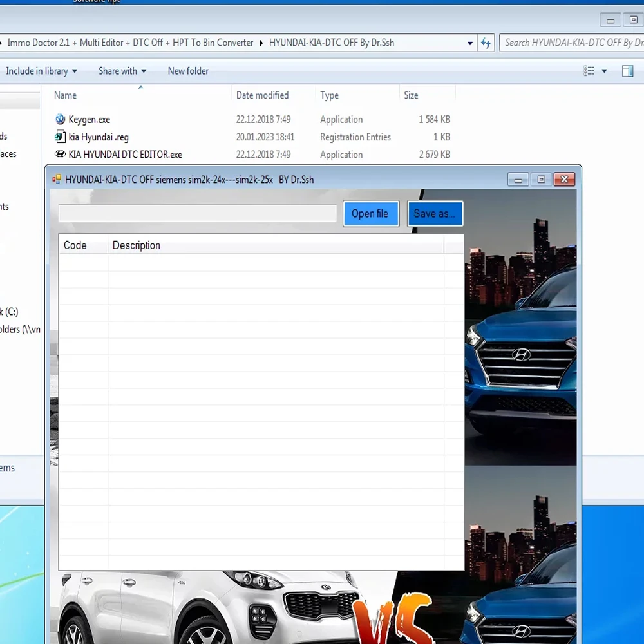Click the change view icon in Explorer toolbar
This screenshot has width=644, height=644.
(x=589, y=71)
